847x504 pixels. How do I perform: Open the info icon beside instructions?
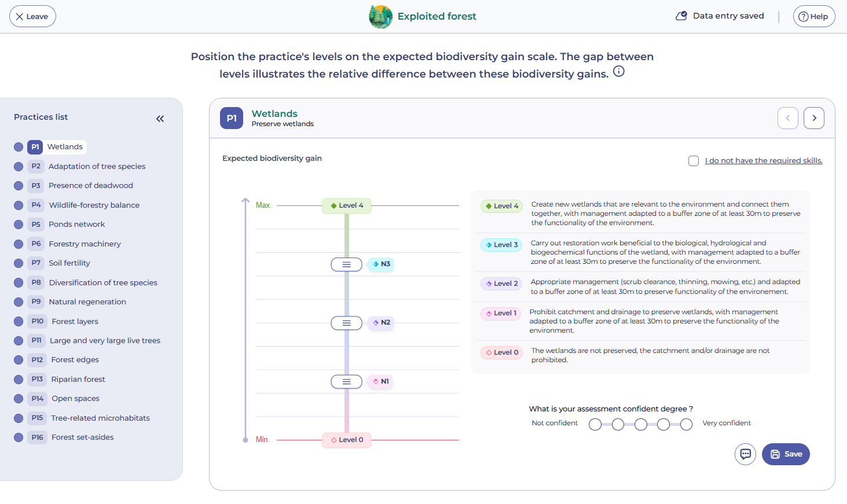tap(619, 71)
